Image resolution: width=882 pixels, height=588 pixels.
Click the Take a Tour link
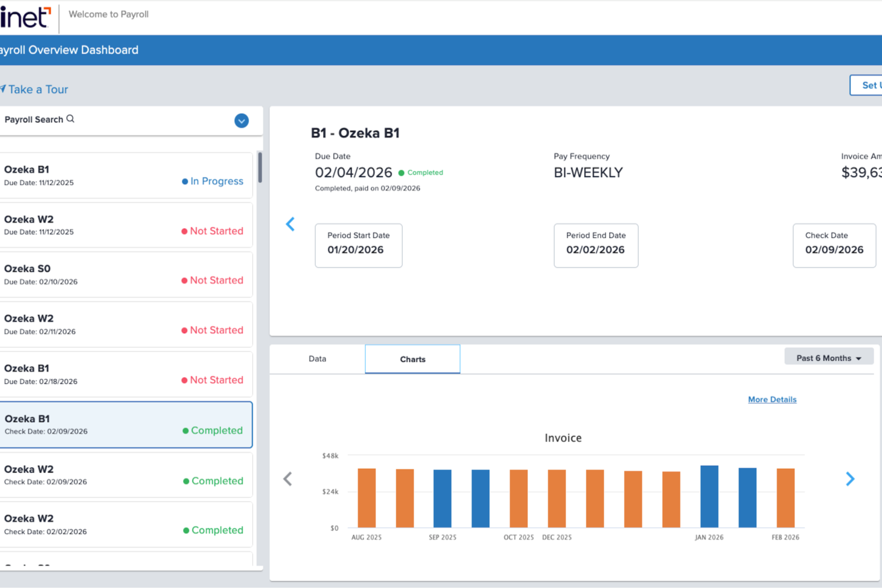(39, 89)
